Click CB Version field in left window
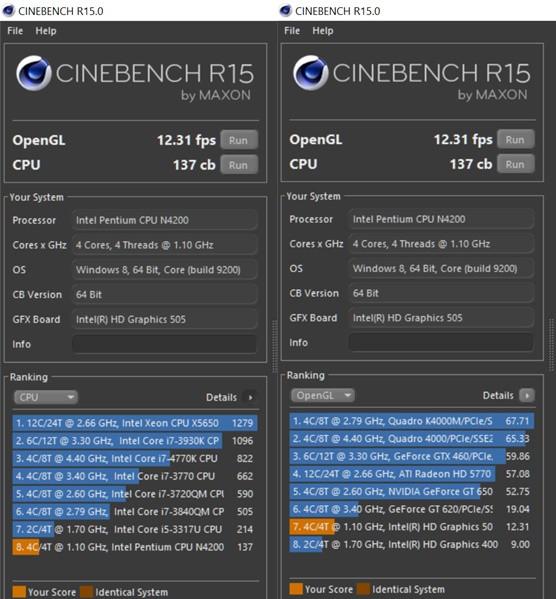556x599 pixels. (x=164, y=295)
